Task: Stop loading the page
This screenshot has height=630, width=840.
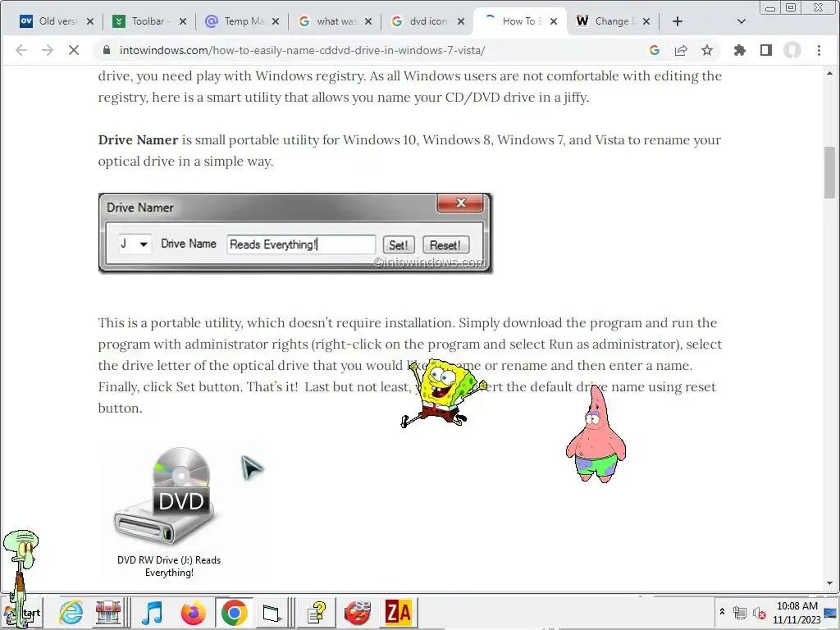Action: 74,50
